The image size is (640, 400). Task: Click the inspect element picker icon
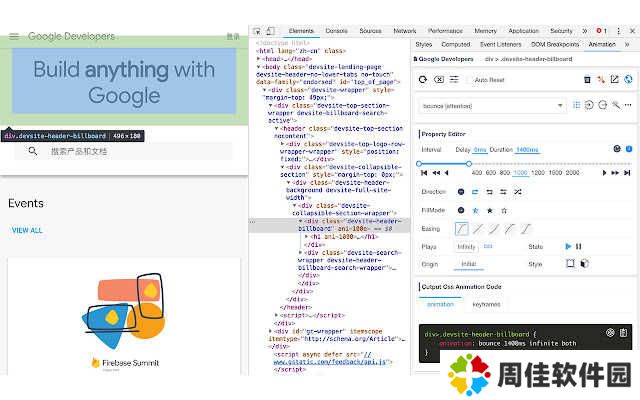tap(257, 31)
